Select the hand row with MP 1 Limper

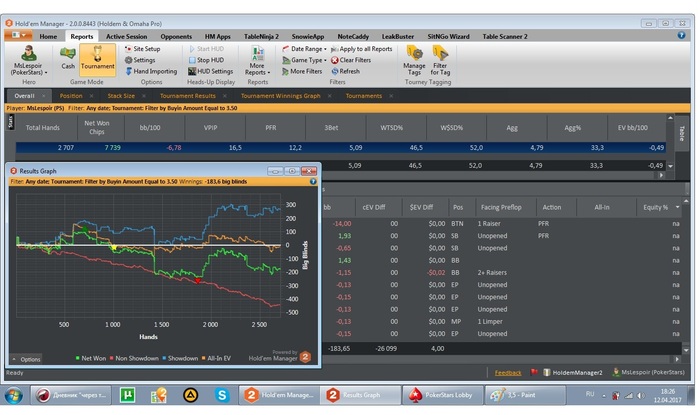pos(500,321)
